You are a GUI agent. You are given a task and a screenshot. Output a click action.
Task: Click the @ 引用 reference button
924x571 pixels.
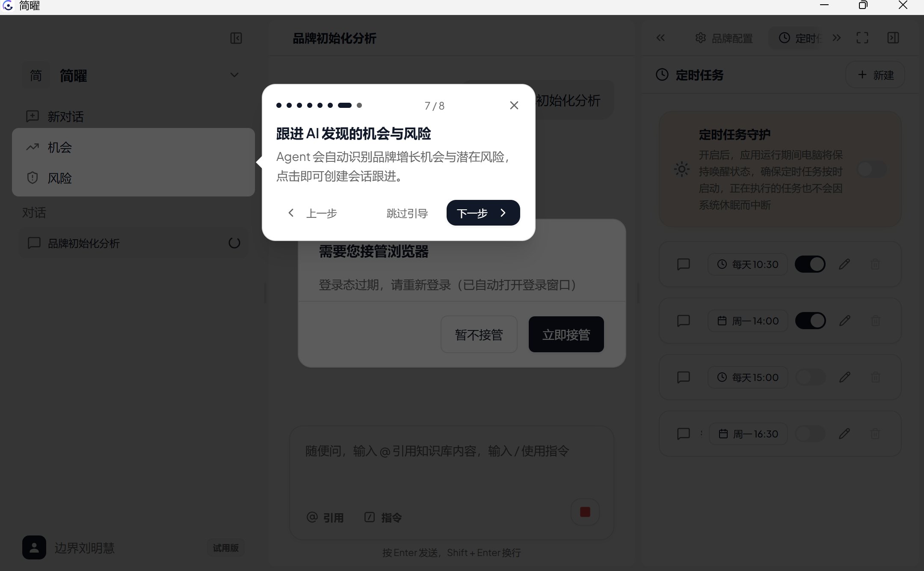[x=325, y=517]
